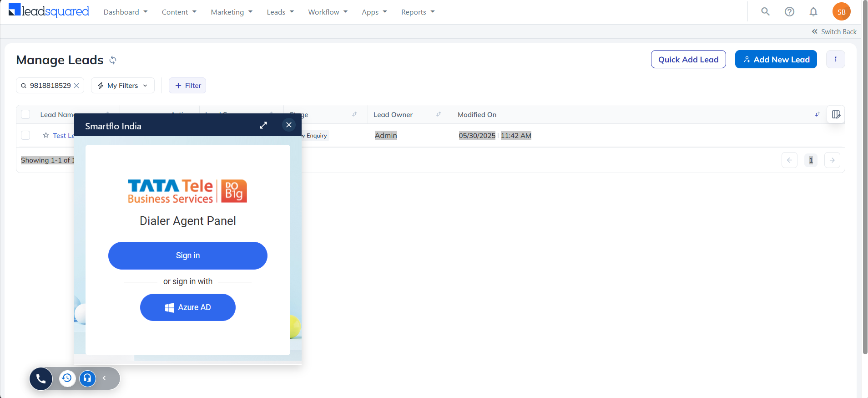Click the Switch Back link
Image resolution: width=868 pixels, height=398 pixels.
point(834,31)
